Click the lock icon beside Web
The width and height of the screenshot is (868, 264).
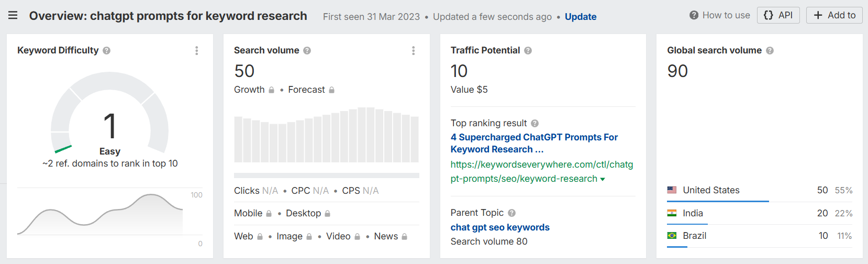tap(260, 237)
